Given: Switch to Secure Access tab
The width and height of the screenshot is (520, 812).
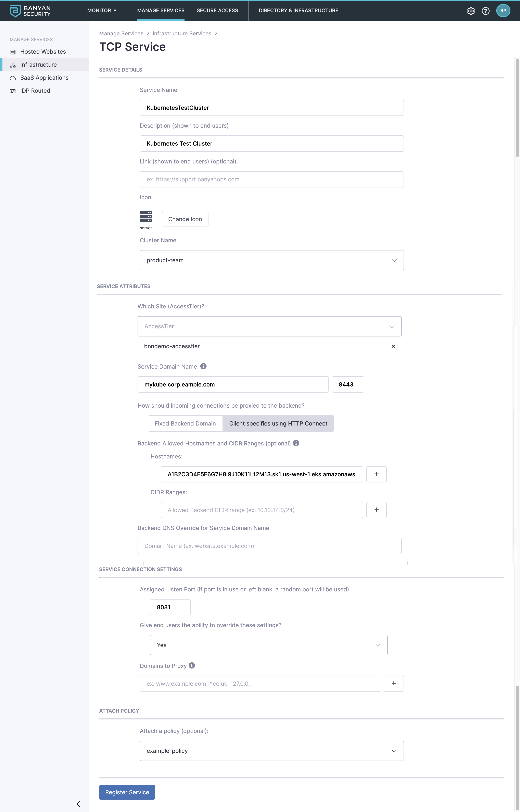Looking at the screenshot, I should click(x=217, y=11).
